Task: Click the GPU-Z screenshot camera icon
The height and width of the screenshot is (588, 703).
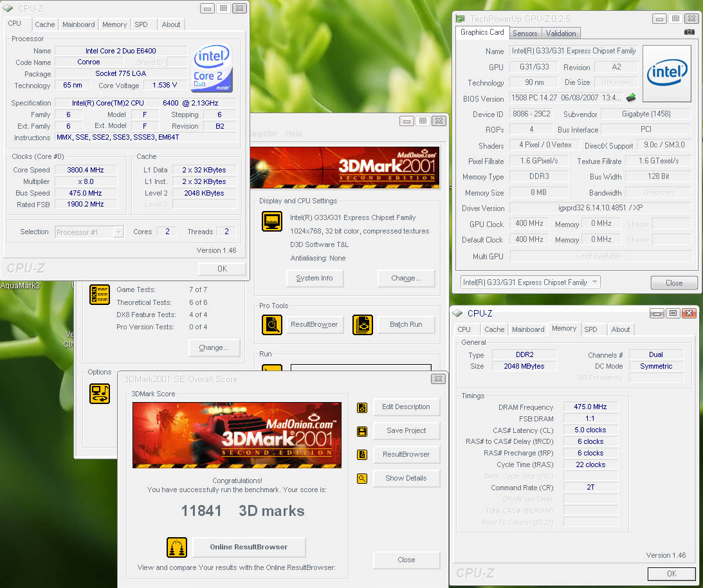Action: [689, 32]
